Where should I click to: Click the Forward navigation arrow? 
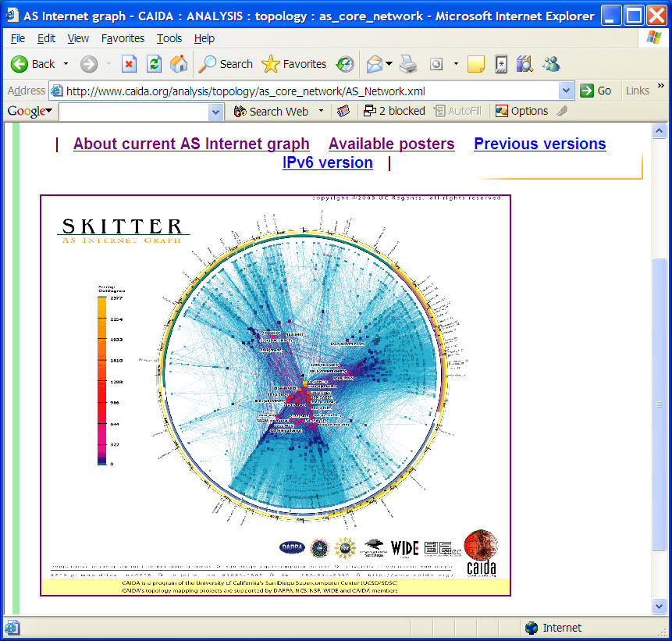point(89,64)
